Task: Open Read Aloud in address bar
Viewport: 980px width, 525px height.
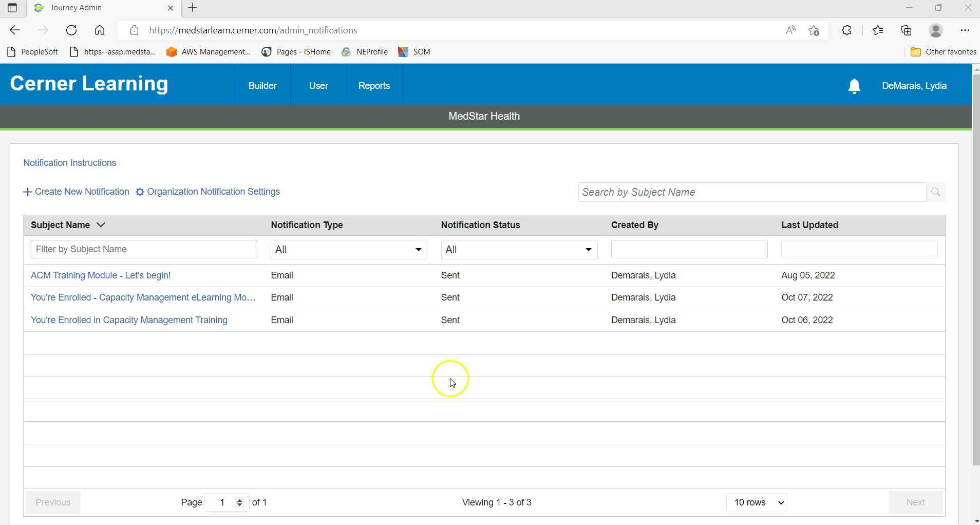Action: (790, 30)
